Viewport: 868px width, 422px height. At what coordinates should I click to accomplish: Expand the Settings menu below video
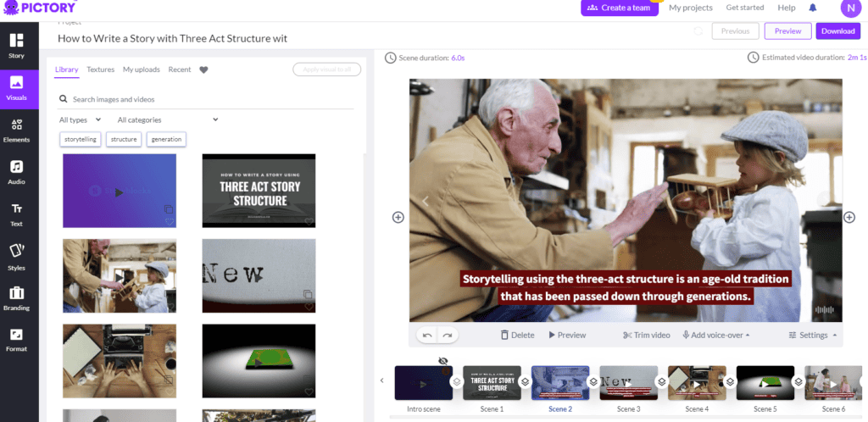click(x=812, y=336)
